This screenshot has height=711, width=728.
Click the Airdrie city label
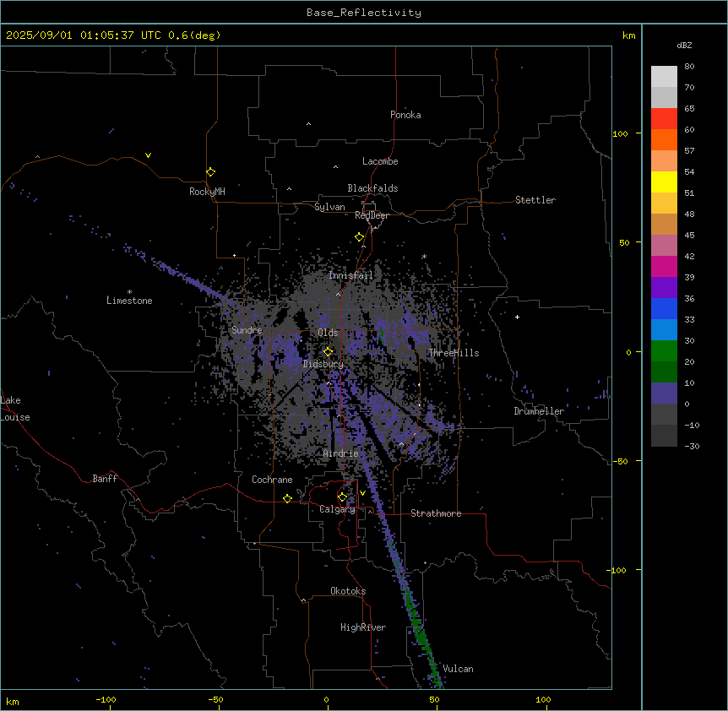(341, 453)
